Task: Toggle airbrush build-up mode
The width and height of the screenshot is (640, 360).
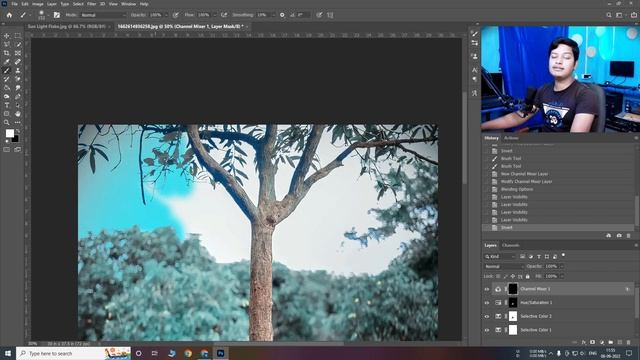Action: [224, 15]
